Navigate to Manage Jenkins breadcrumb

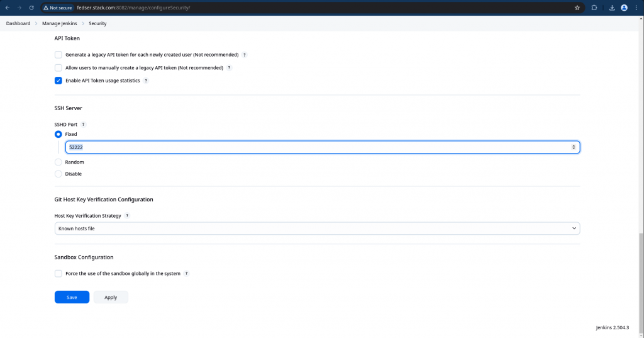61,23
